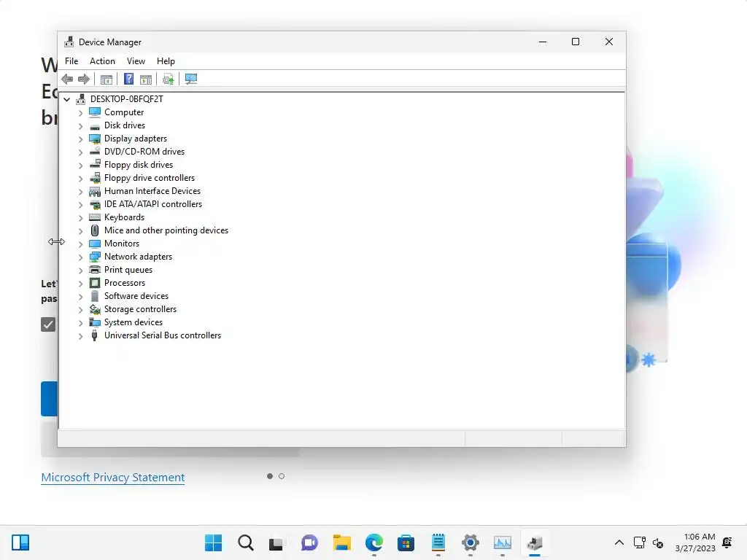Image resolution: width=747 pixels, height=560 pixels.
Task: Open Help via the blue question mark icon
Action: pos(128,79)
